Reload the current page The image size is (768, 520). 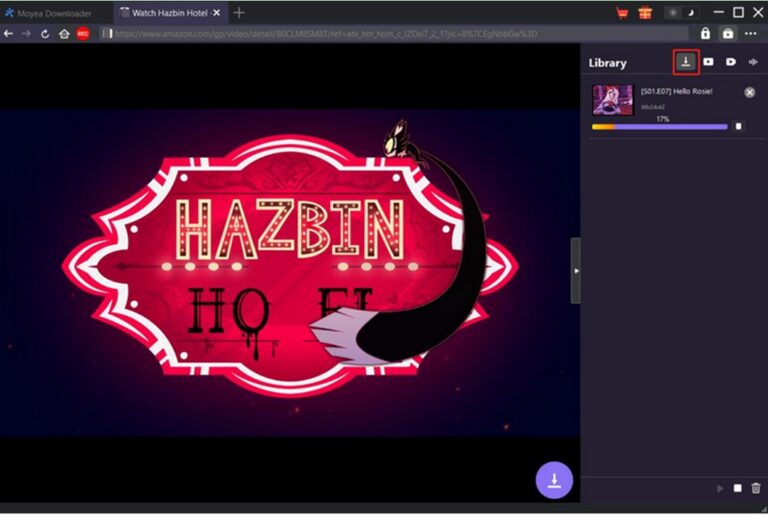[x=45, y=34]
